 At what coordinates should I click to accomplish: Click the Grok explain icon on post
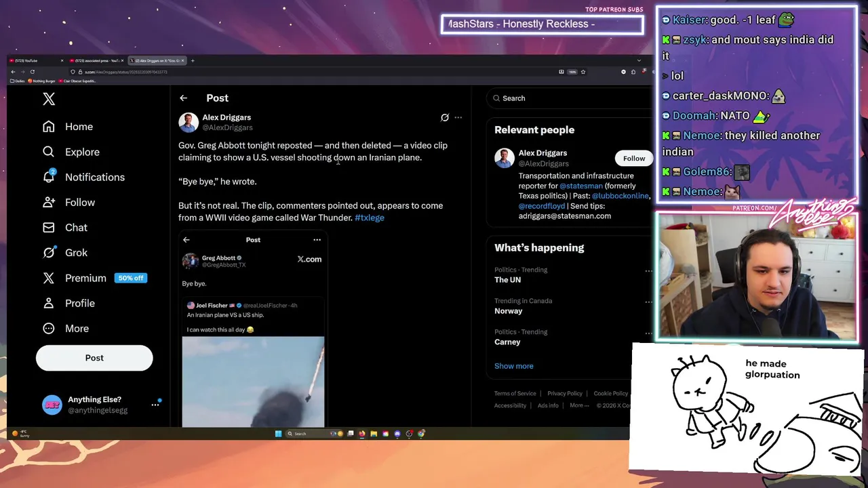445,117
